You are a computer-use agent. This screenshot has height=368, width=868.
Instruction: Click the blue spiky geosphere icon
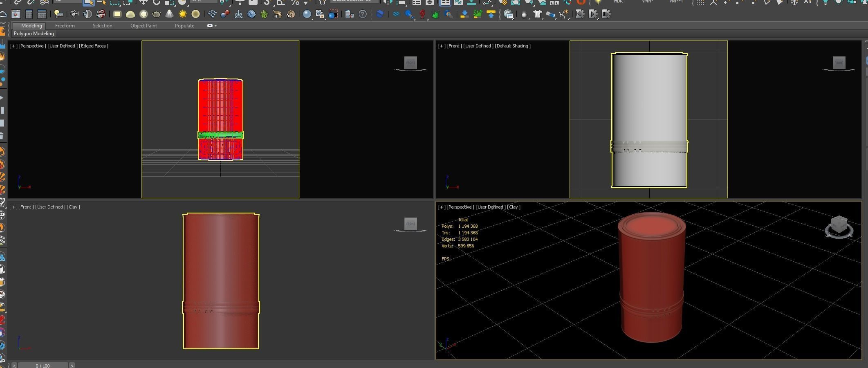click(251, 14)
